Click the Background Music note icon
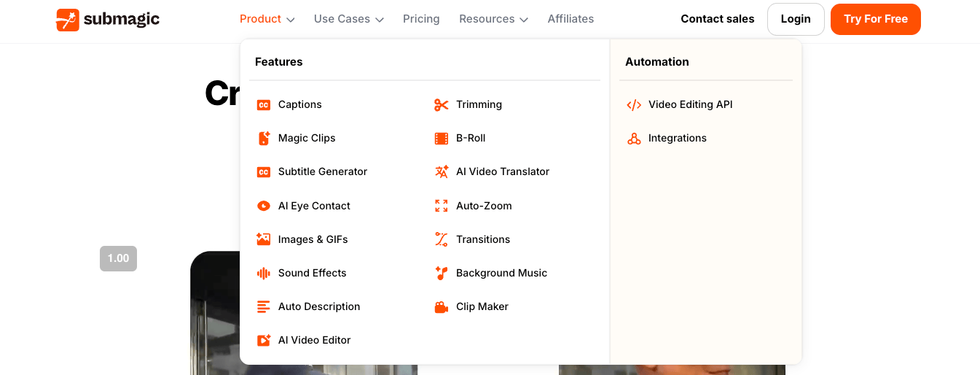 click(x=442, y=274)
